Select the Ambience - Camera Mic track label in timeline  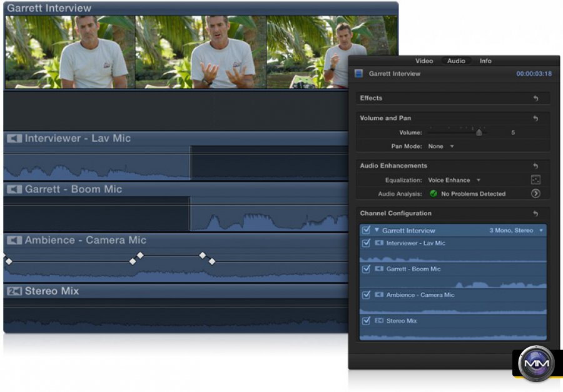coord(86,240)
